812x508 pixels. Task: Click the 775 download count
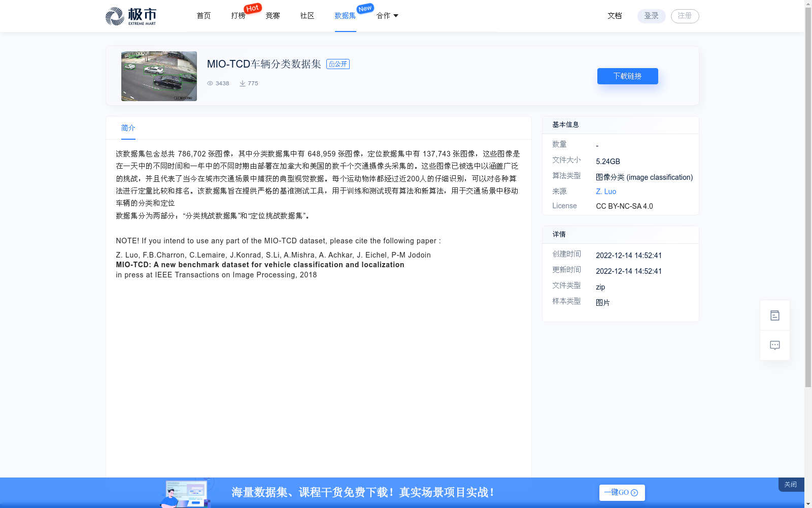coord(253,83)
